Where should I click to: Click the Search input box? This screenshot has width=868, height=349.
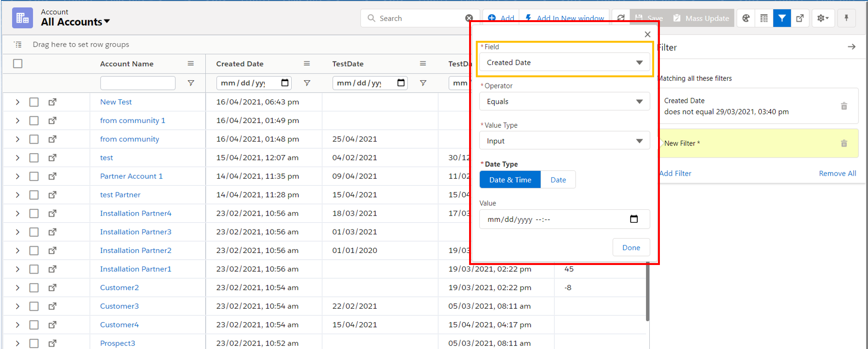[x=418, y=18]
